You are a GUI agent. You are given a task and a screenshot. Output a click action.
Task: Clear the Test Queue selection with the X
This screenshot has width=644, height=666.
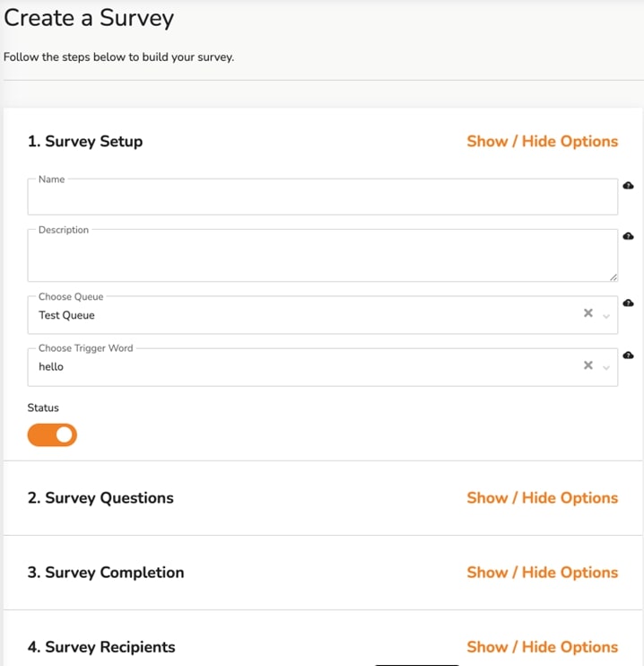pyautogui.click(x=588, y=313)
